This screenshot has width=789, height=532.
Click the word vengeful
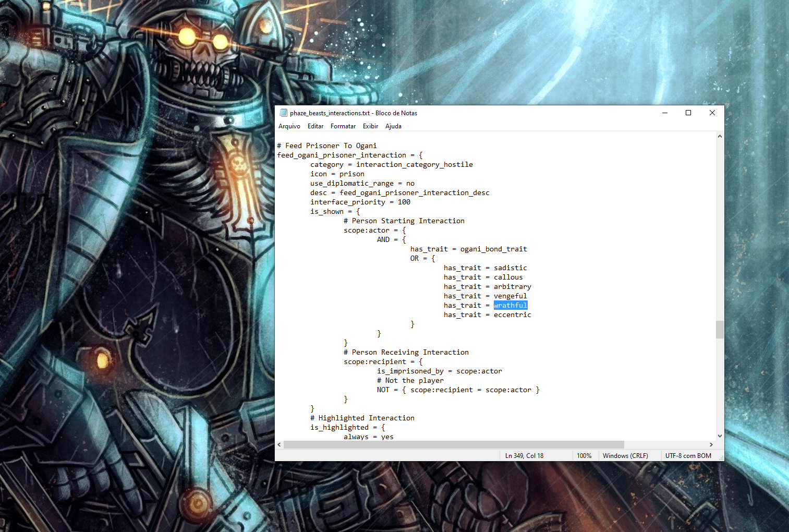[x=511, y=296]
